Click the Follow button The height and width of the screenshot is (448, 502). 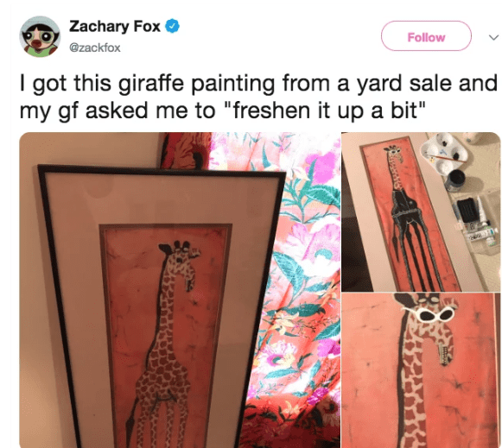426,35
